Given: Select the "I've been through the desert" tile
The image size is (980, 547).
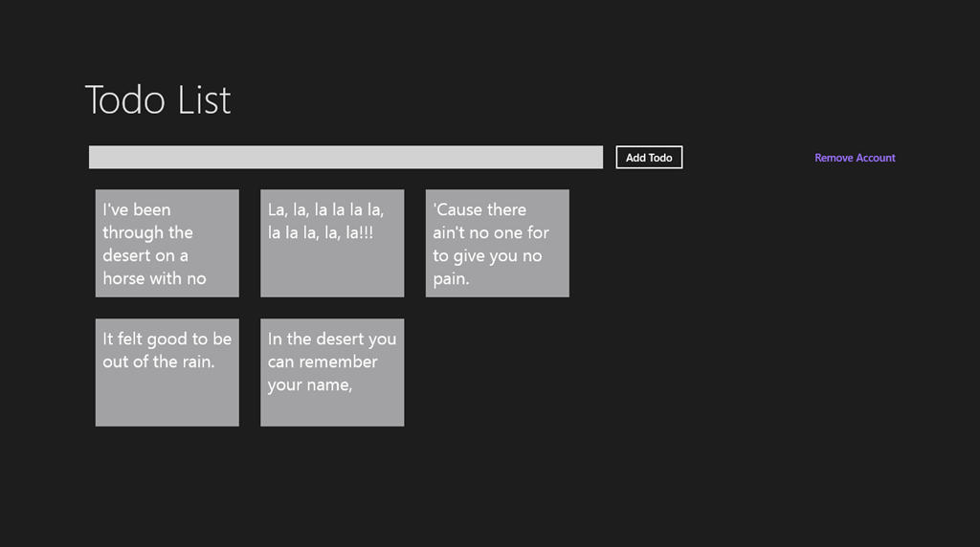Looking at the screenshot, I should (167, 244).
